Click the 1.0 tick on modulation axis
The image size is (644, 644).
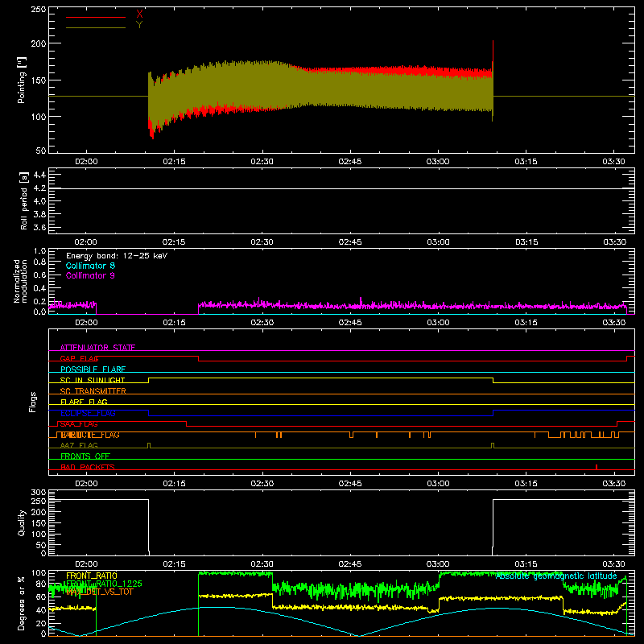click(39, 250)
